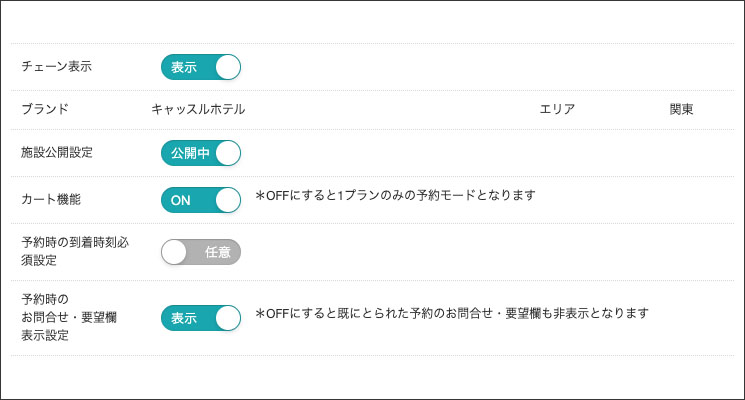Click the エリア label

tap(557, 109)
